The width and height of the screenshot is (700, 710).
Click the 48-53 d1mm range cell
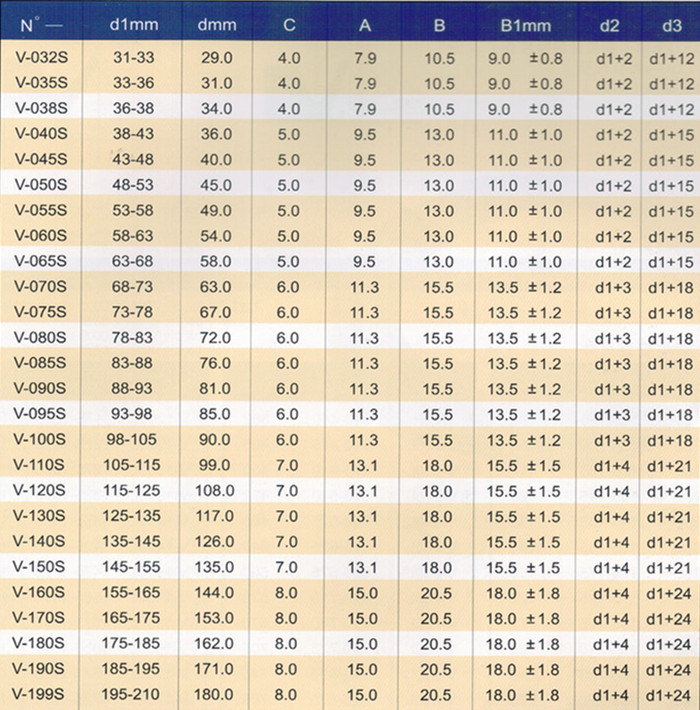pyautogui.click(x=131, y=185)
